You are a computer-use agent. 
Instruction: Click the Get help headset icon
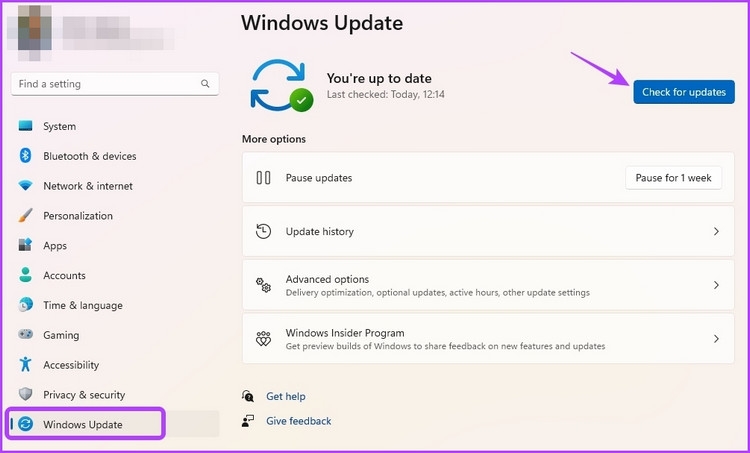pyautogui.click(x=248, y=396)
